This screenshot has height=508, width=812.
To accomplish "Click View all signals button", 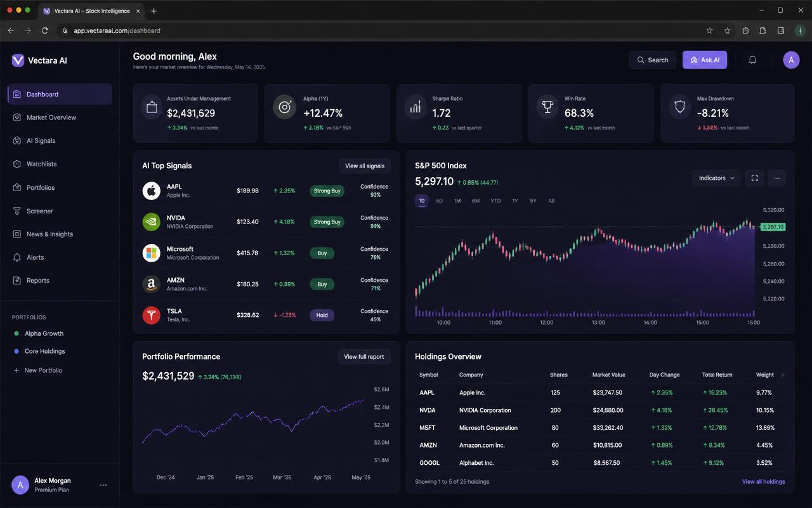I will 365,166.
